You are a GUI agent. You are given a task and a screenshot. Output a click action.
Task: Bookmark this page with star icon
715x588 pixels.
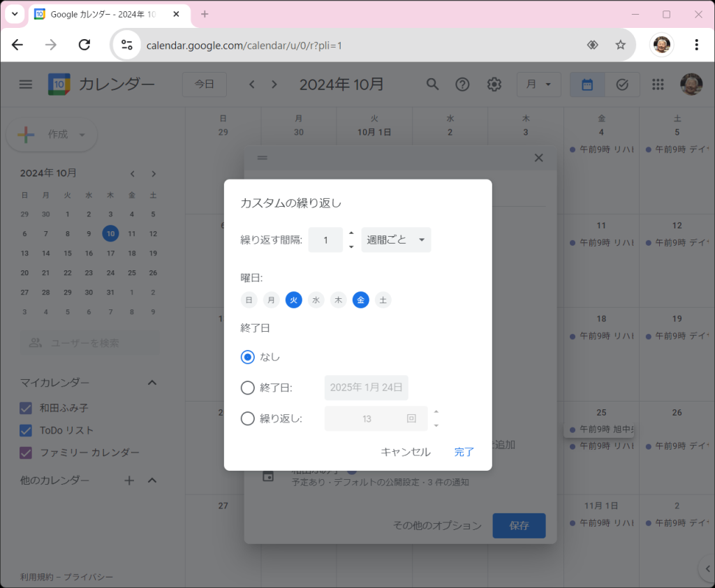click(x=620, y=45)
